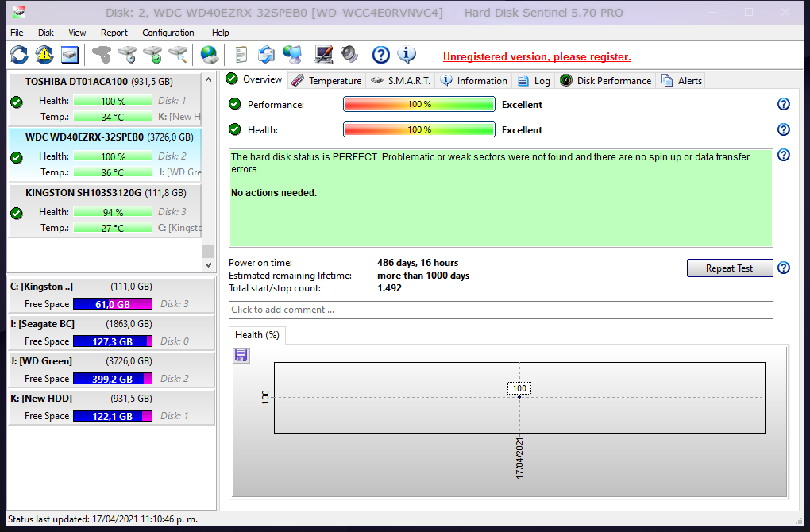Viewport: 810px width, 532px height.
Task: Click the info bubble about toolbar icon
Action: (407, 55)
